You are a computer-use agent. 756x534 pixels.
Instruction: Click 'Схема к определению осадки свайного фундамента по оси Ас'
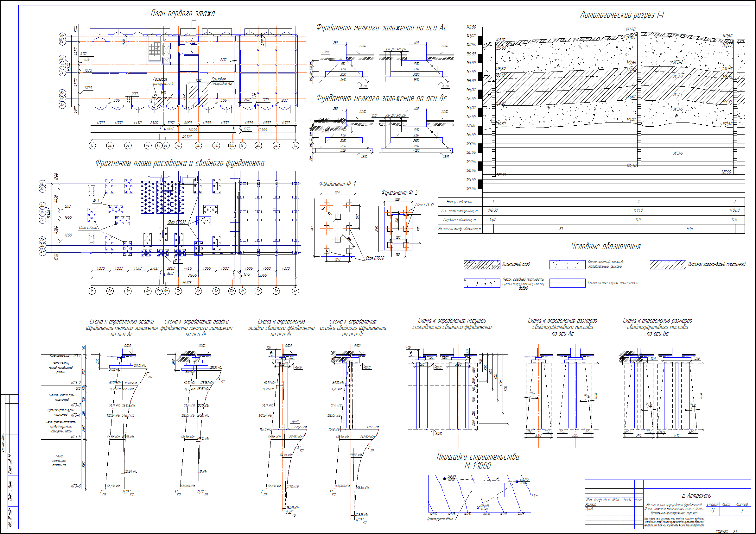point(282,328)
